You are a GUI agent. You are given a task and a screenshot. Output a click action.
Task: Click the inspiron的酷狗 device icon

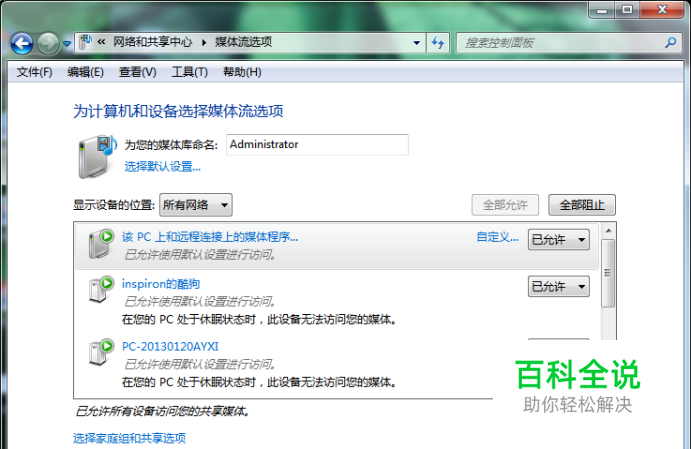101,289
